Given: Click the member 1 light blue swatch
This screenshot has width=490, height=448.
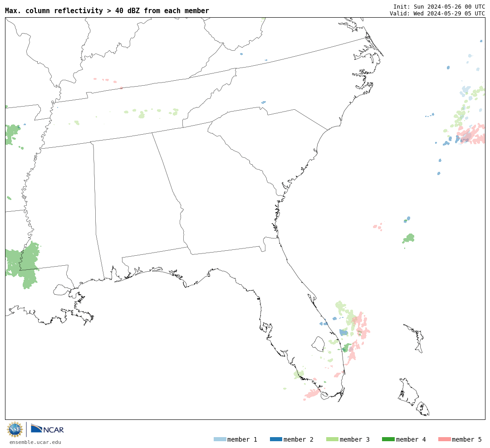Looking at the screenshot, I should pos(220,439).
